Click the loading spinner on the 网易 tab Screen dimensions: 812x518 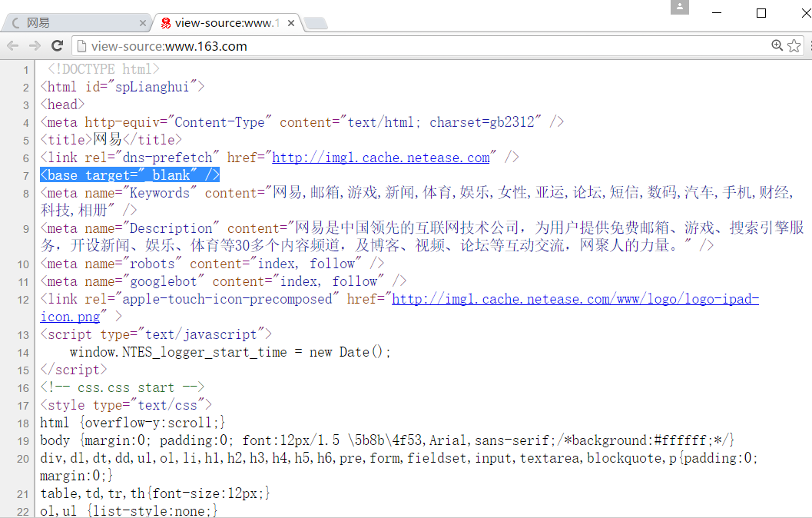click(x=16, y=23)
